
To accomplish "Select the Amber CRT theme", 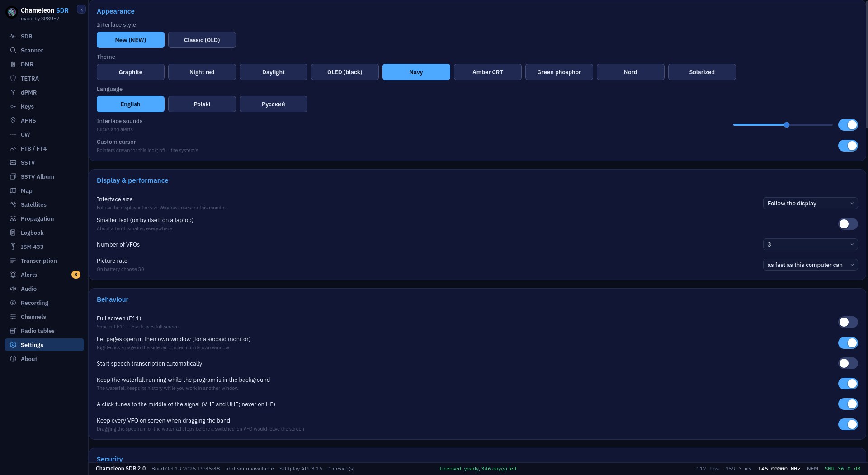I will click(487, 72).
